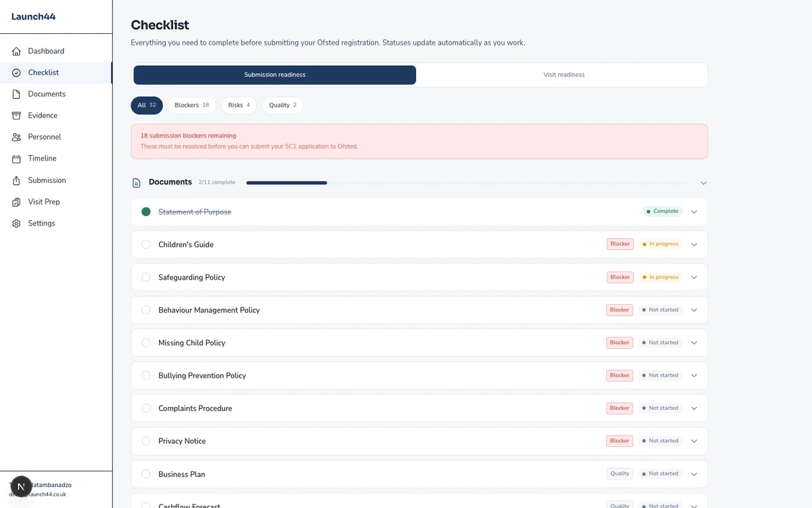The height and width of the screenshot is (508, 812).
Task: Select the Timeline calendar icon
Action: tap(16, 158)
